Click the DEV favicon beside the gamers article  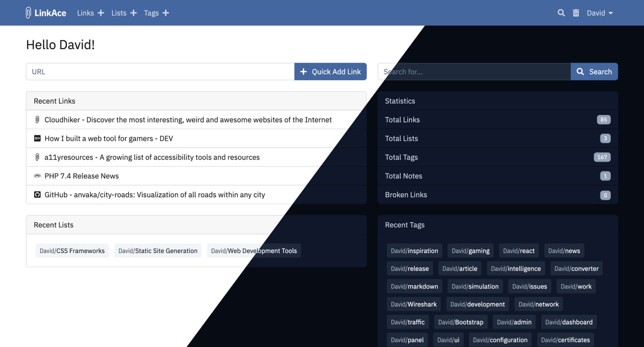pyautogui.click(x=38, y=138)
